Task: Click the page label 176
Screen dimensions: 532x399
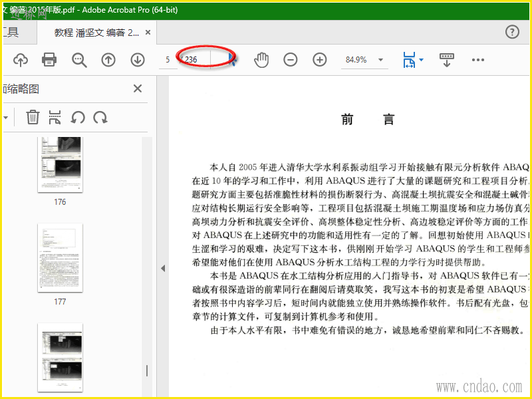Action: pos(60,202)
